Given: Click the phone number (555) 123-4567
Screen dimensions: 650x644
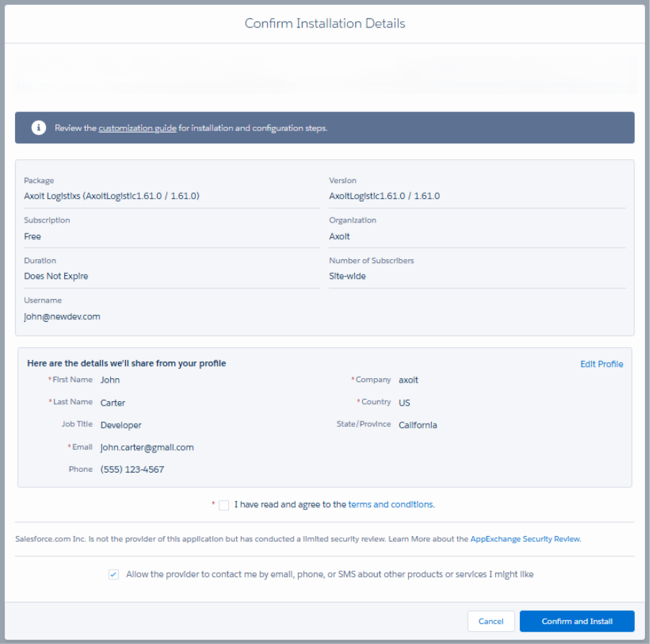Looking at the screenshot, I should (132, 470).
